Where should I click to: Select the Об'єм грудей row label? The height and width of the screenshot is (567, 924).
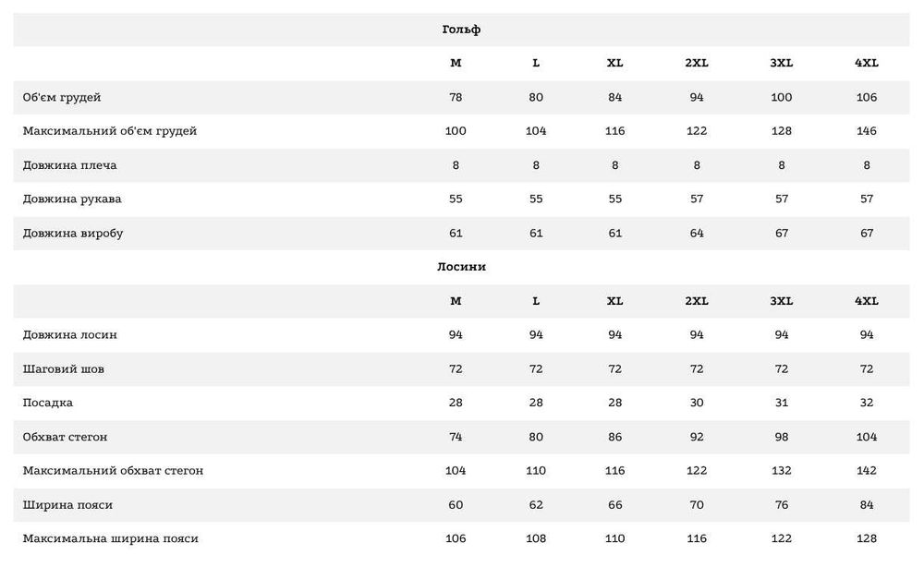pos(62,97)
